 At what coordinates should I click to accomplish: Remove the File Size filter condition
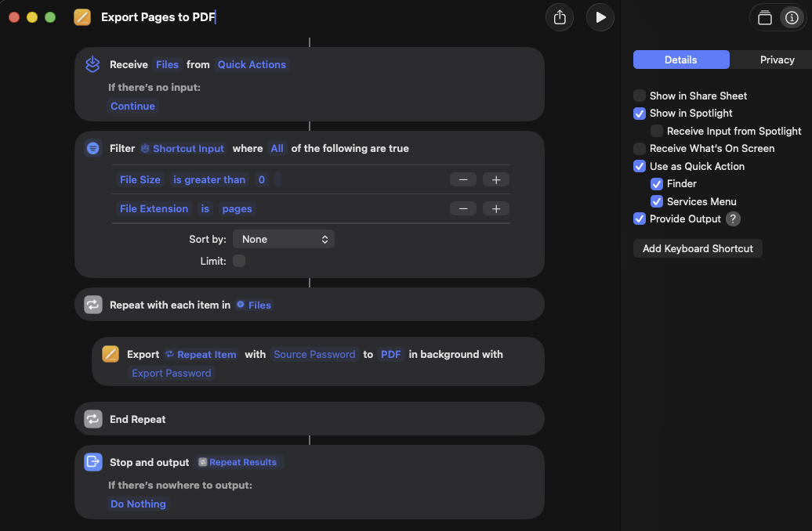[x=463, y=179]
